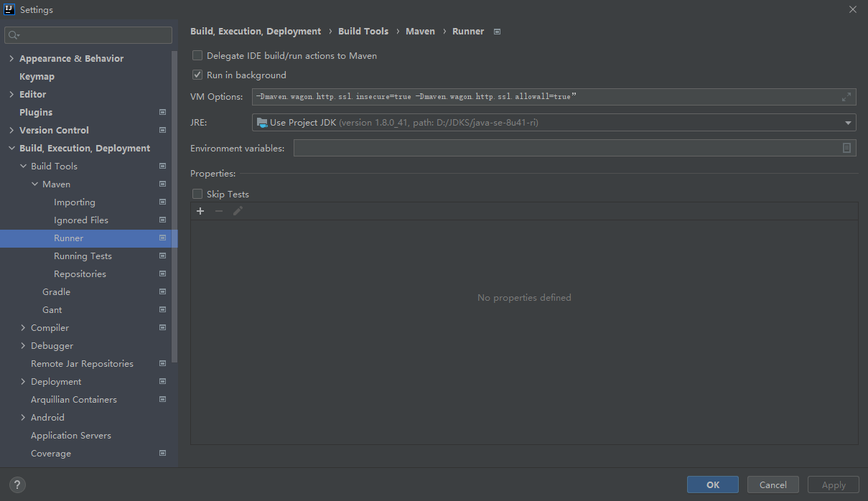
Task: Collapse the Maven tree node
Action: 34,184
